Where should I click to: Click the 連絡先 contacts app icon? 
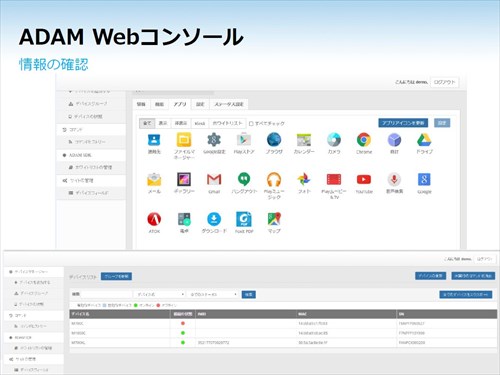coord(154,140)
